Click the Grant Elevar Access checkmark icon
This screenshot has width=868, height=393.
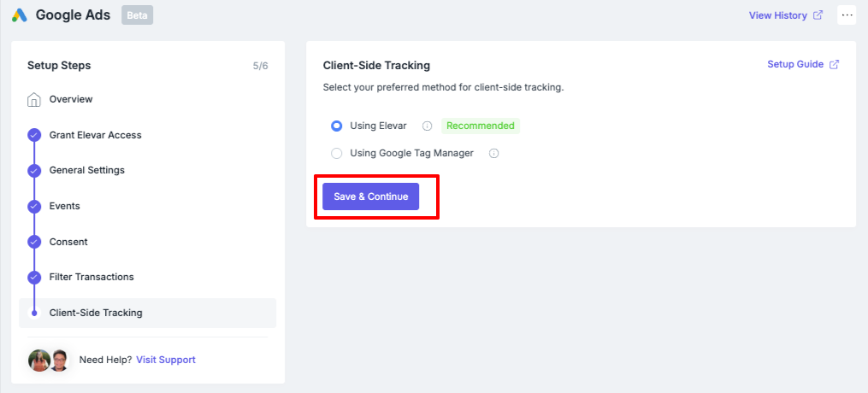tap(34, 136)
